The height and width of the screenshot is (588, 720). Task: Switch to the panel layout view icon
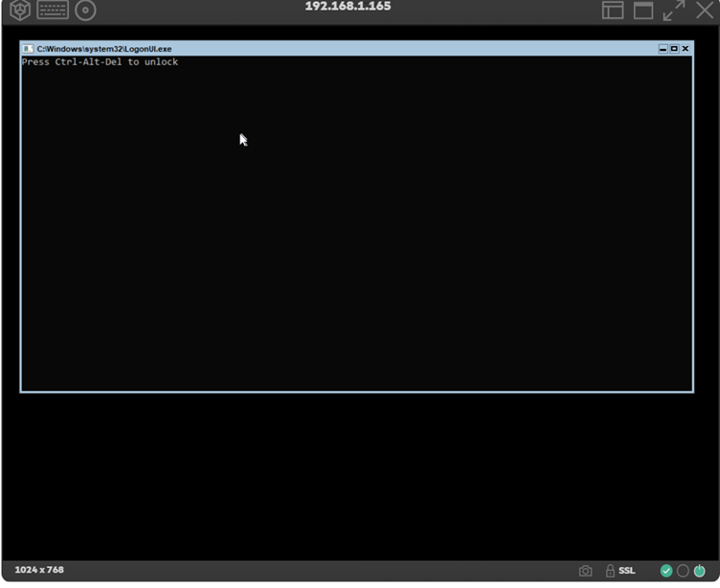click(613, 11)
